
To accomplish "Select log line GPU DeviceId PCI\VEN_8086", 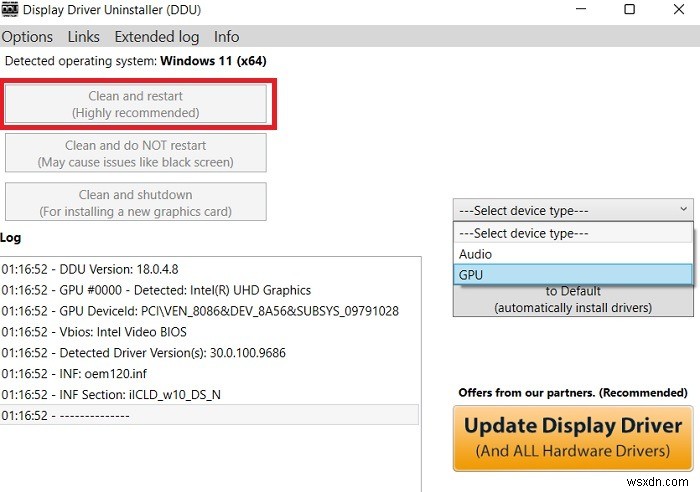I will click(209, 311).
